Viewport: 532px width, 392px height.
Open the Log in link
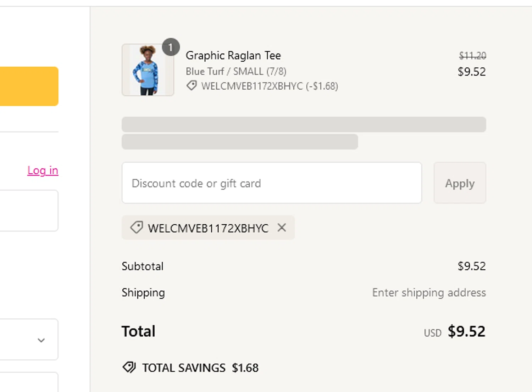[43, 170]
